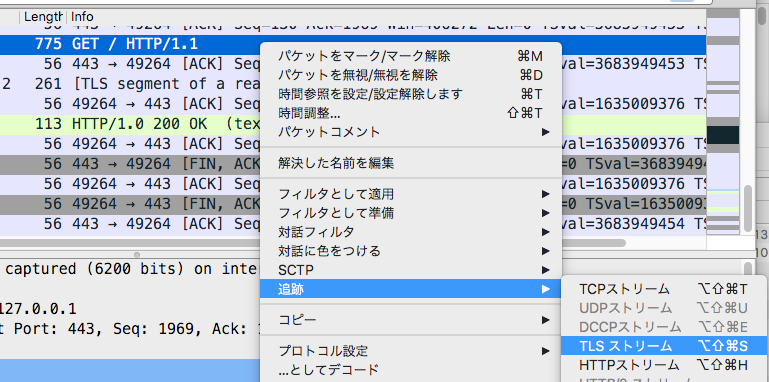
Task: Select 解決した名前を編集 menu entry
Action: 410,163
